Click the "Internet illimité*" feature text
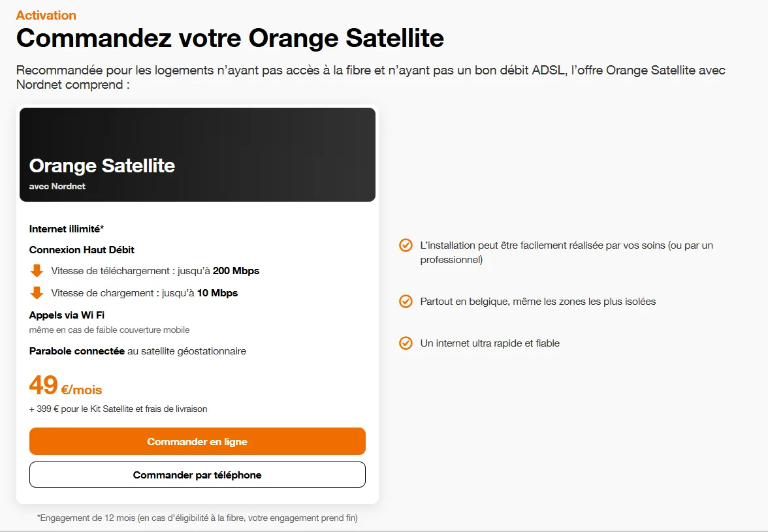The height and width of the screenshot is (532, 768). [67, 229]
